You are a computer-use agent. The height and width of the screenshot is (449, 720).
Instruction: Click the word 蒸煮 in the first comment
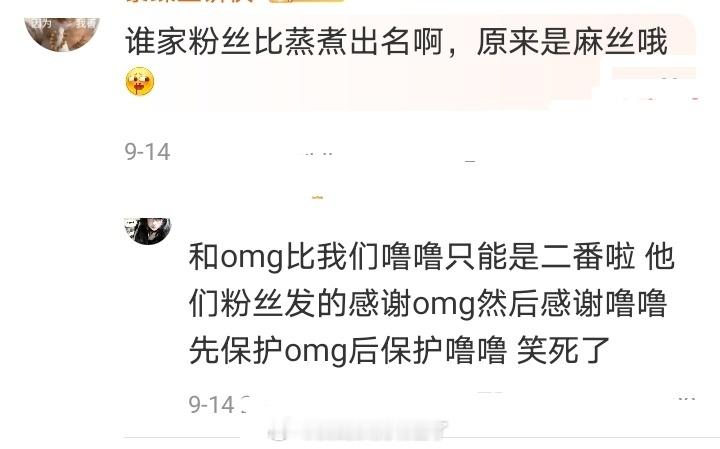[316, 42]
